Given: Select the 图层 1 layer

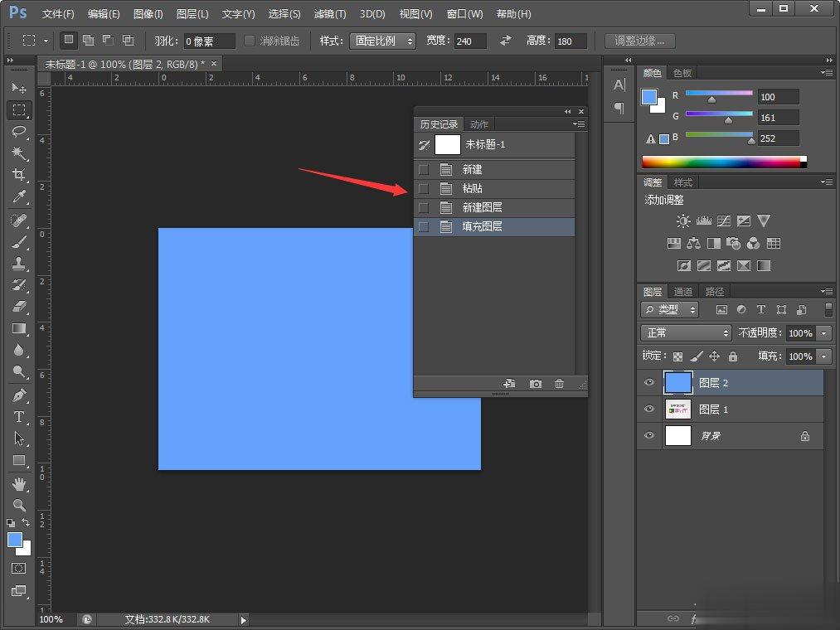Looking at the screenshot, I should tap(731, 409).
